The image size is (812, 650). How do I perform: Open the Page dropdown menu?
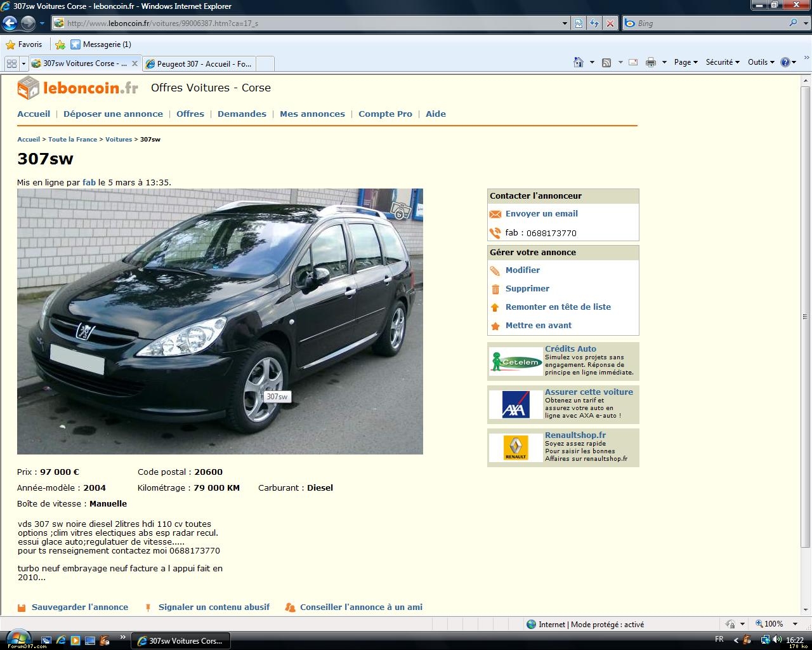pyautogui.click(x=685, y=62)
